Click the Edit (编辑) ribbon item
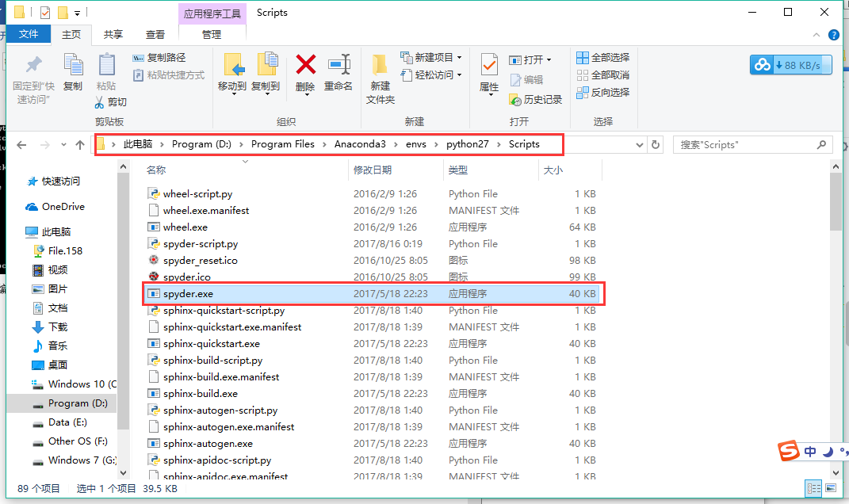Image resolution: width=849 pixels, height=504 pixels. click(x=526, y=80)
